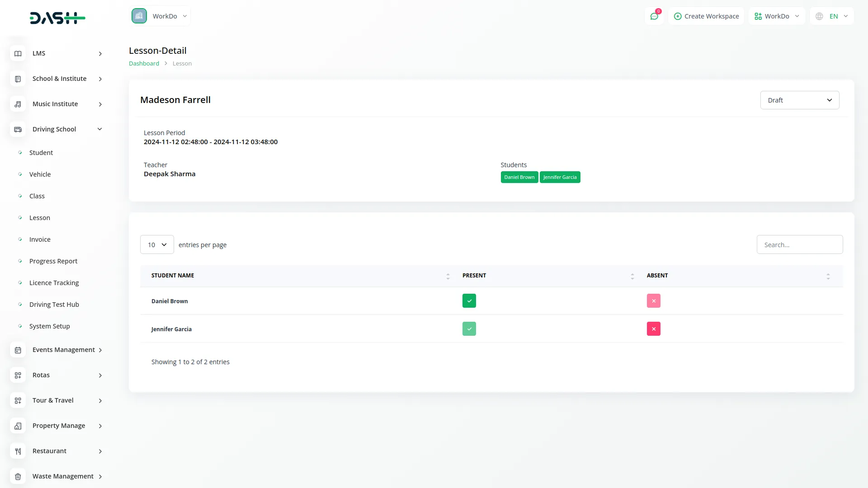Image resolution: width=868 pixels, height=488 pixels.
Task: Focus the Search input field
Action: coord(799,244)
